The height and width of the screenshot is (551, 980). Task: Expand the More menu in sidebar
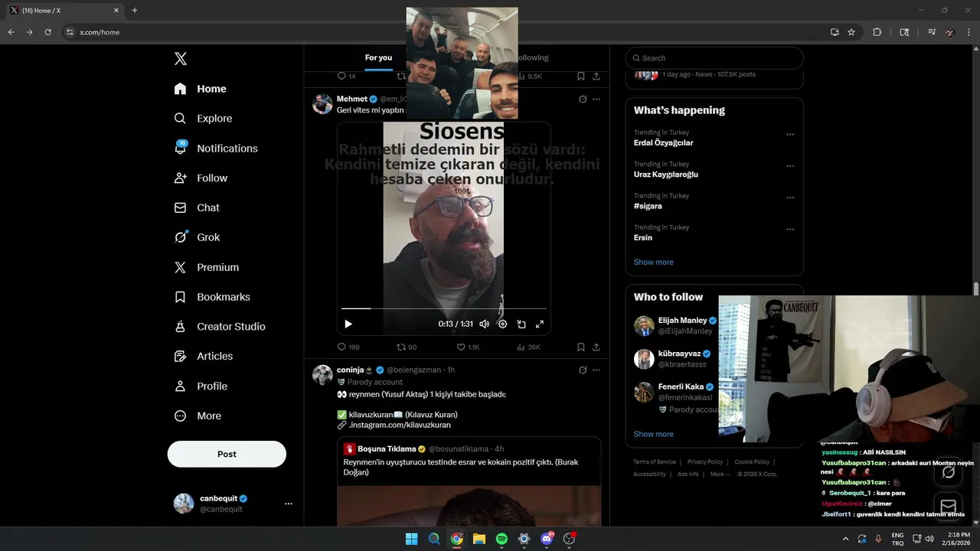[x=198, y=416]
